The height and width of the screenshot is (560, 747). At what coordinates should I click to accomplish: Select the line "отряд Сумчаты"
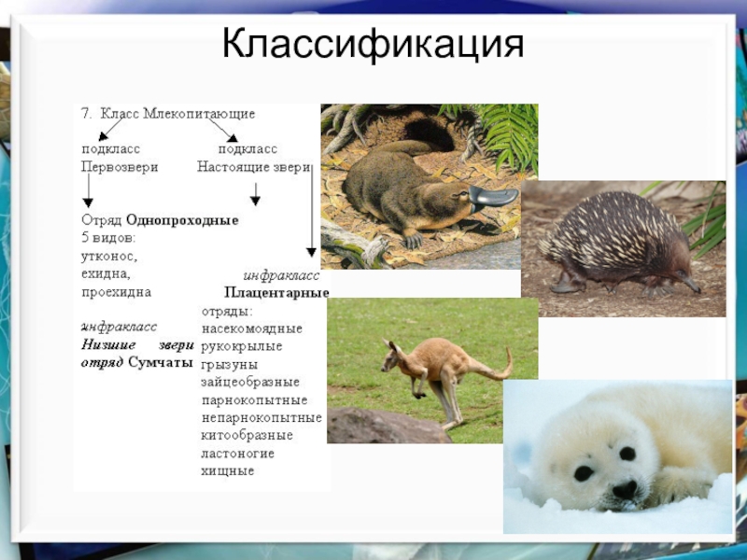[x=137, y=362]
